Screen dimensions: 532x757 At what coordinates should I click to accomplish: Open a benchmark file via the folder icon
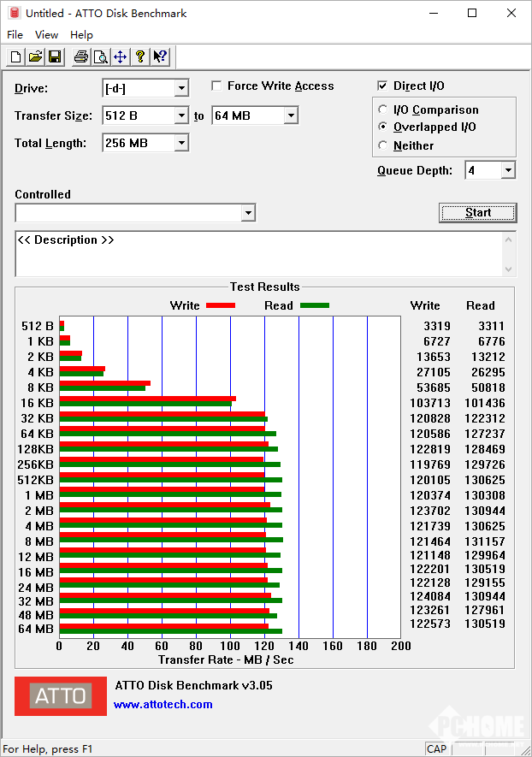click(x=35, y=57)
